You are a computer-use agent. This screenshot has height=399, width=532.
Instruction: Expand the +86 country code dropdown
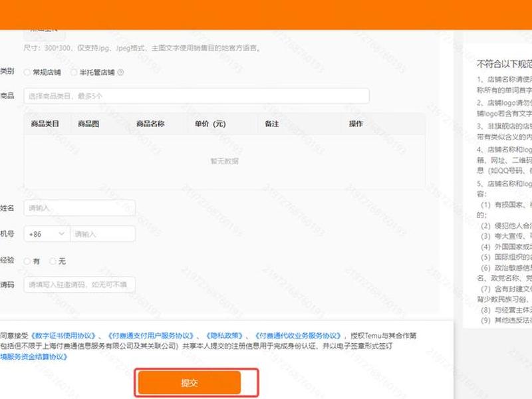[x=47, y=234]
